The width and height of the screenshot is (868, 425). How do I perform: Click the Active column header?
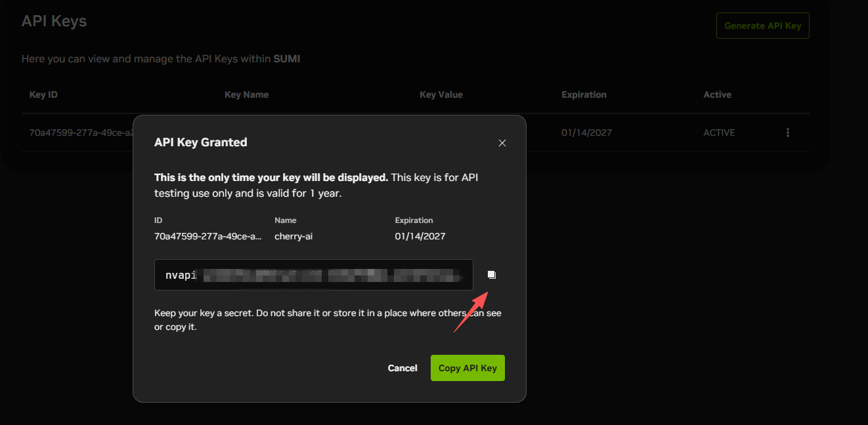click(x=717, y=94)
